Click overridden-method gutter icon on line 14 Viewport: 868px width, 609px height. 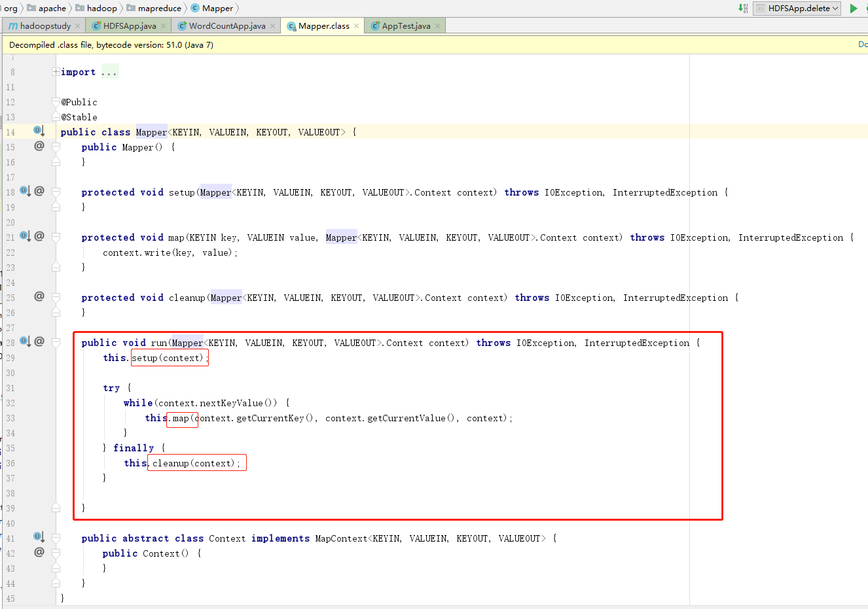click(x=39, y=131)
